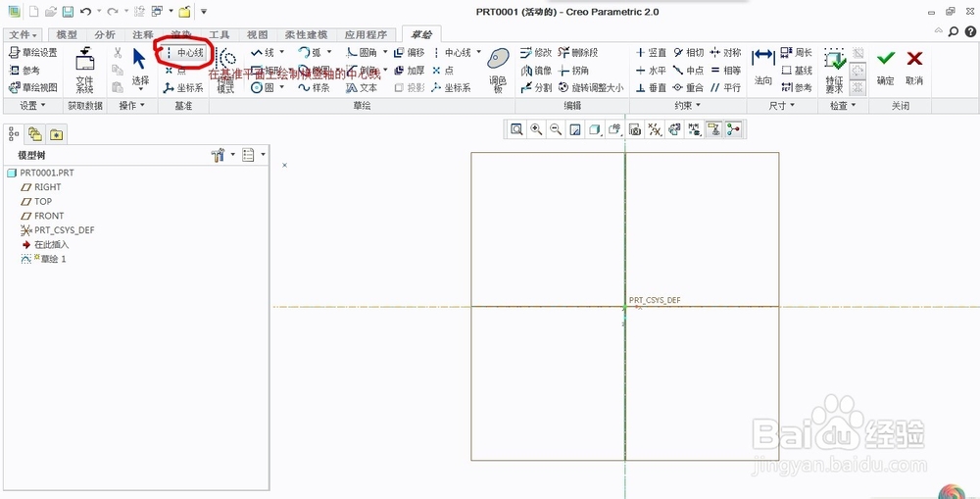Expand the 约束 group dropdown

click(688, 106)
